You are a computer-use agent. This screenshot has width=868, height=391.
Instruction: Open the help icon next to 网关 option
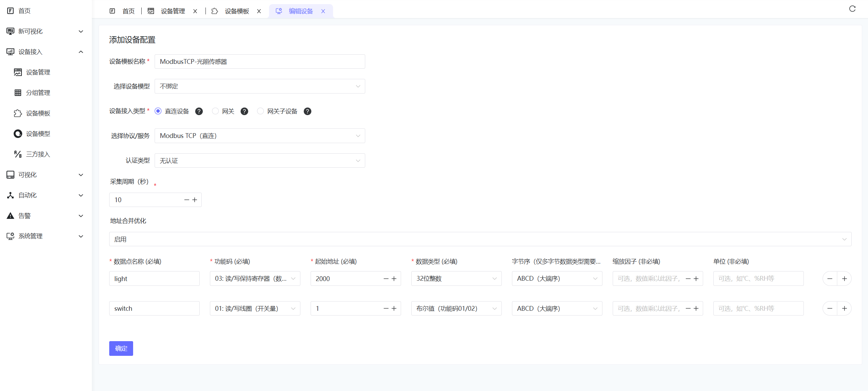[244, 111]
